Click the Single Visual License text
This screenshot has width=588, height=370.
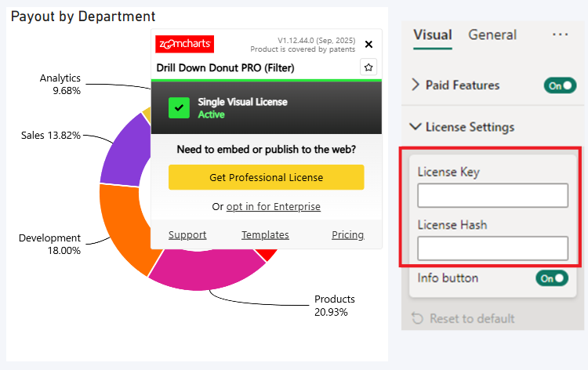242,102
